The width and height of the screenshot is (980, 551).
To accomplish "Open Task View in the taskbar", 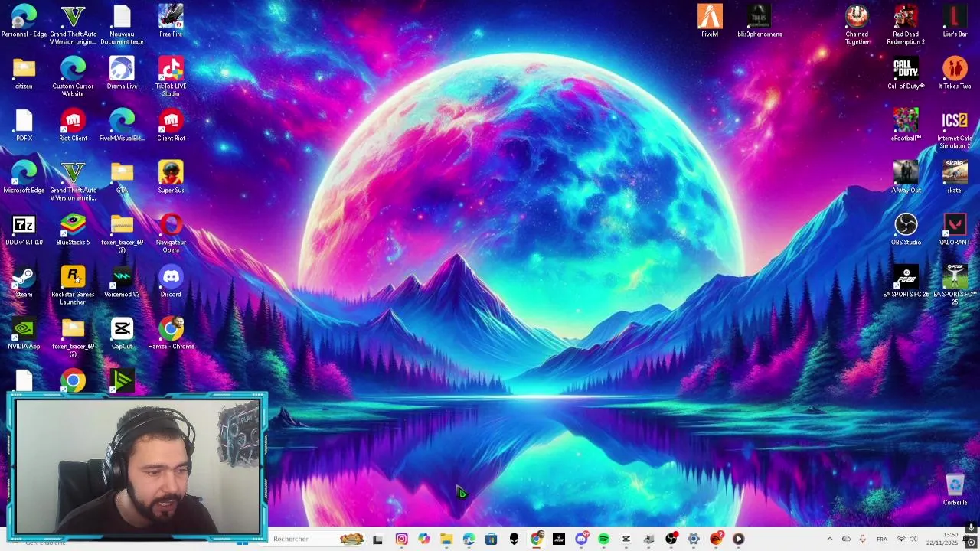I will [377, 540].
